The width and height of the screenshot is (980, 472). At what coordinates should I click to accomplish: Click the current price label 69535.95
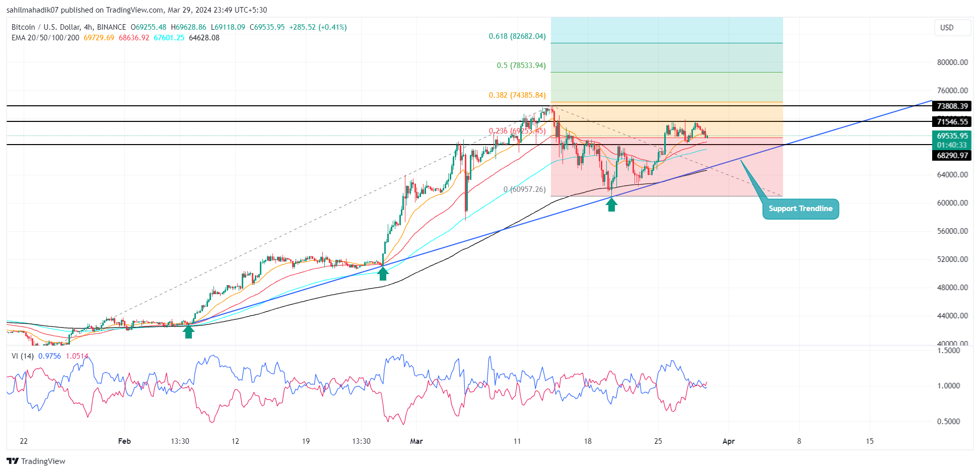coord(952,136)
